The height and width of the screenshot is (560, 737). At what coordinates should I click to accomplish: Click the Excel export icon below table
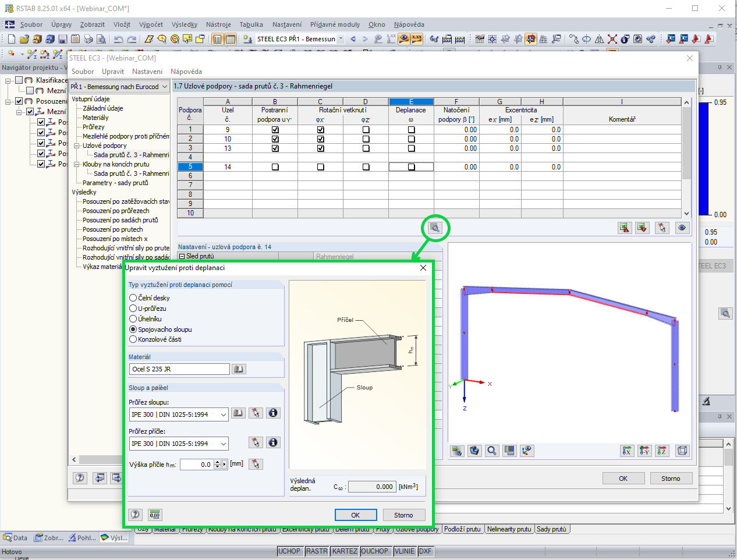[625, 228]
